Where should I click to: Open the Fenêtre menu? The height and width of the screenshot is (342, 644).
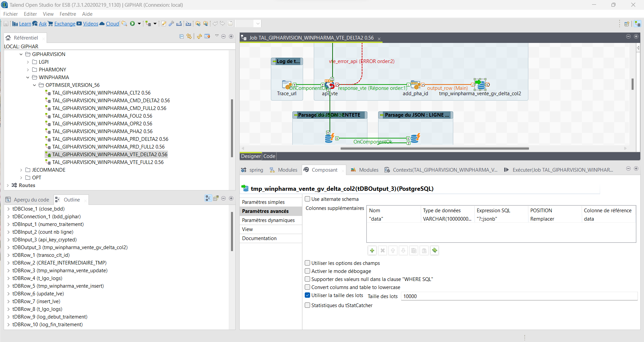coord(68,14)
